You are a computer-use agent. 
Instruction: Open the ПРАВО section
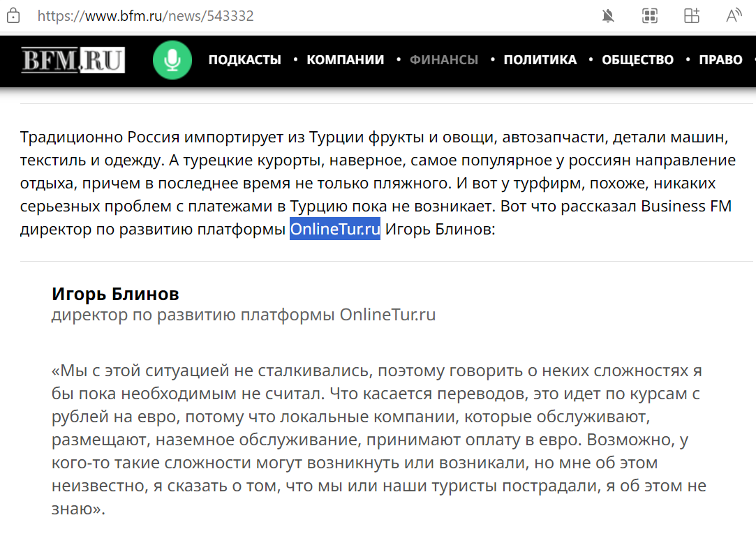pyautogui.click(x=720, y=60)
